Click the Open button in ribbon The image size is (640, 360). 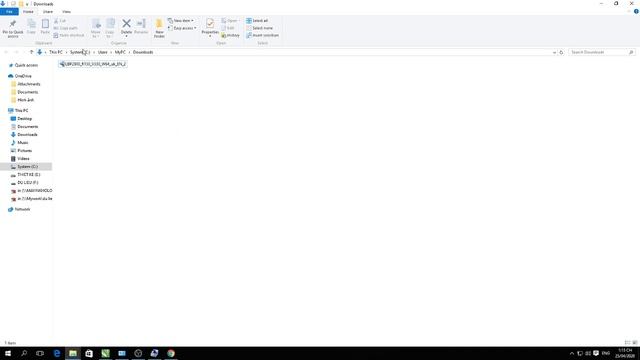coord(230,21)
